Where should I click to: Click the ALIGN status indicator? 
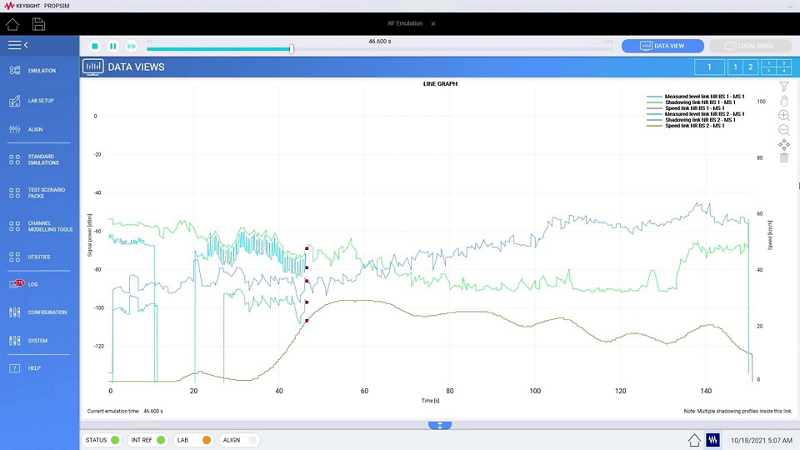(239, 440)
